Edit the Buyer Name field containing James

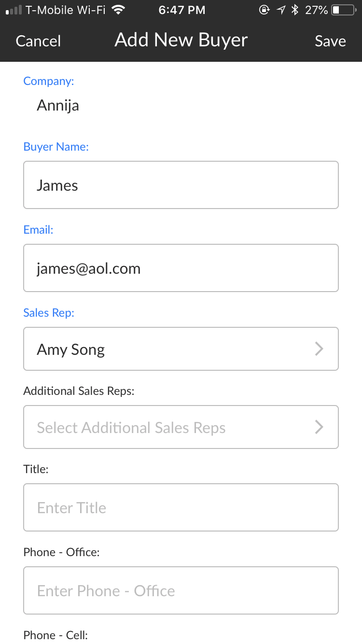pos(181,185)
